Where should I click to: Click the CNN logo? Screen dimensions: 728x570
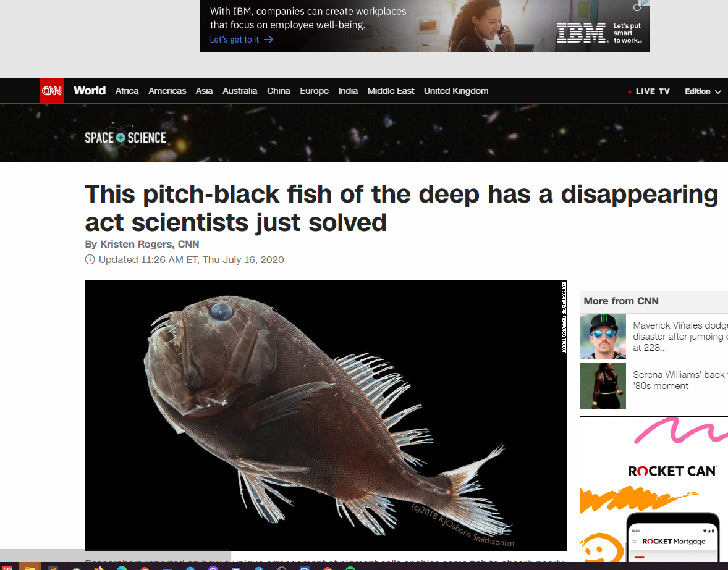tap(51, 91)
